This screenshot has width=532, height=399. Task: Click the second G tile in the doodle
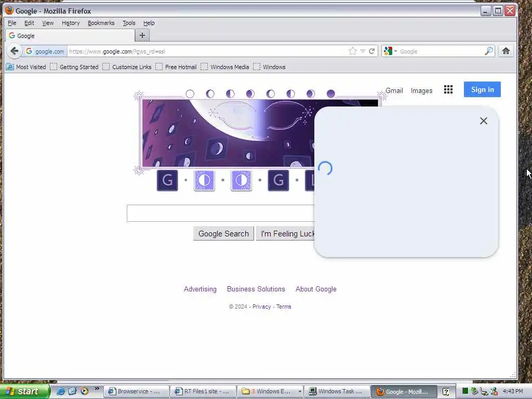point(278,180)
